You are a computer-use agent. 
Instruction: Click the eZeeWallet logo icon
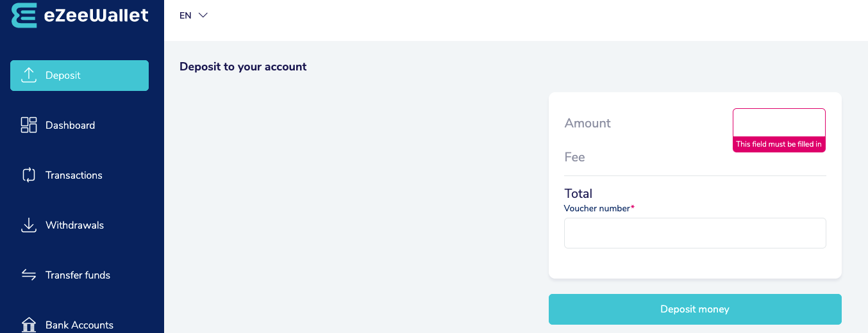pos(24,15)
